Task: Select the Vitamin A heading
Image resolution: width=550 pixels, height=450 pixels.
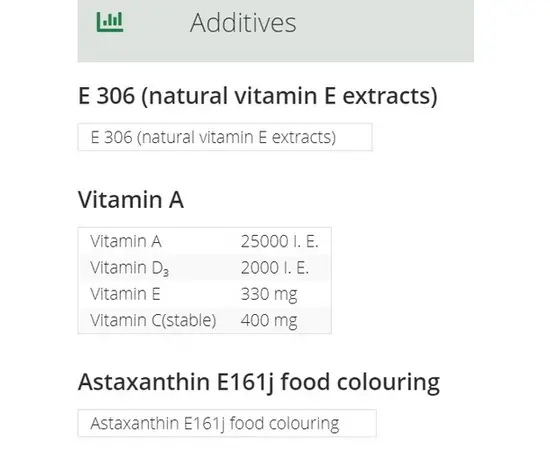Action: click(131, 199)
